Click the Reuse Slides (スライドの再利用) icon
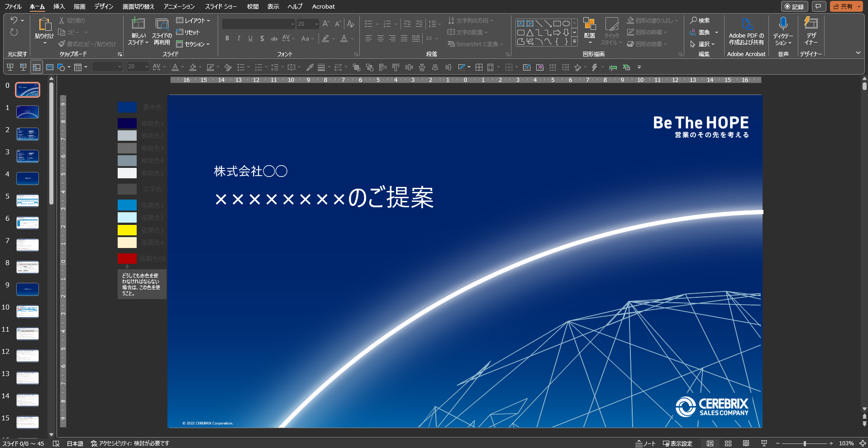Screen dimensions: 868x448 (162, 24)
